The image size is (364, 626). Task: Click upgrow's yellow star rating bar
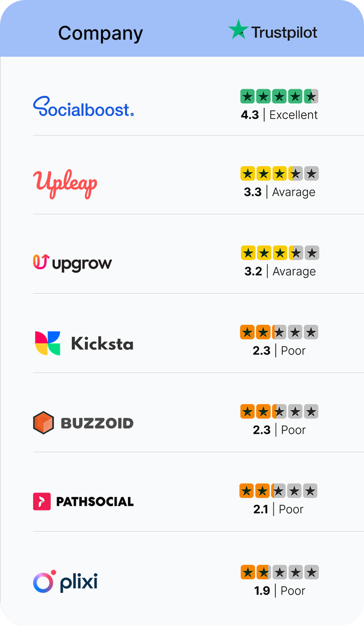point(280,253)
